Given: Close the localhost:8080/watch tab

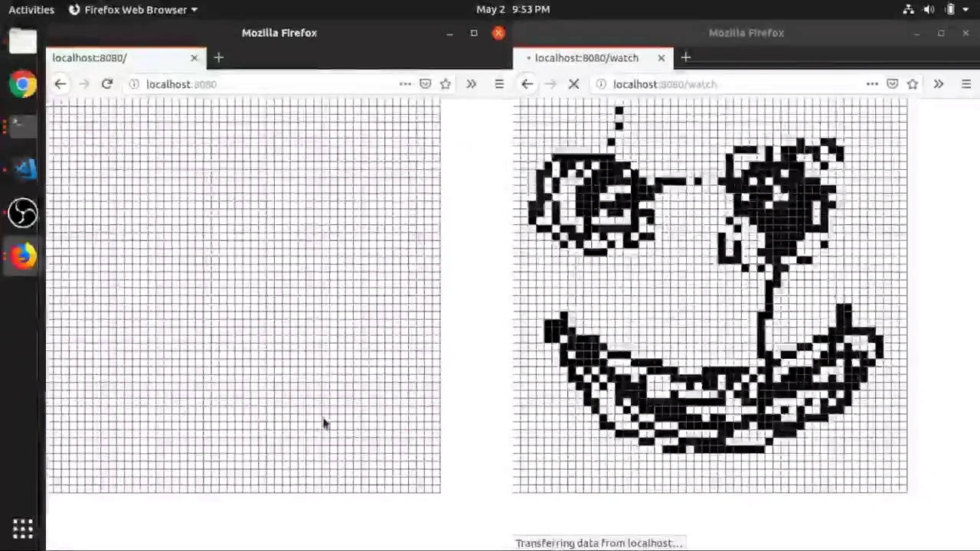Looking at the screenshot, I should [x=661, y=57].
